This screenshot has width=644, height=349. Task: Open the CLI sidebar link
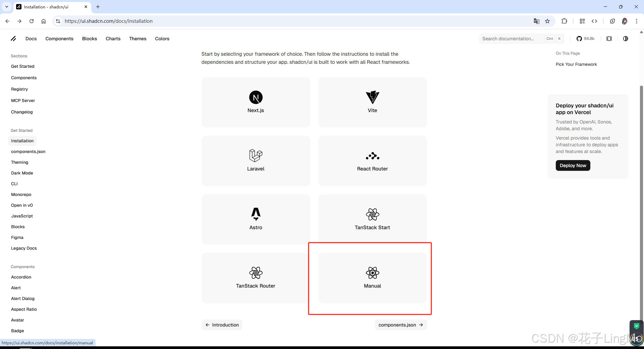click(x=14, y=184)
